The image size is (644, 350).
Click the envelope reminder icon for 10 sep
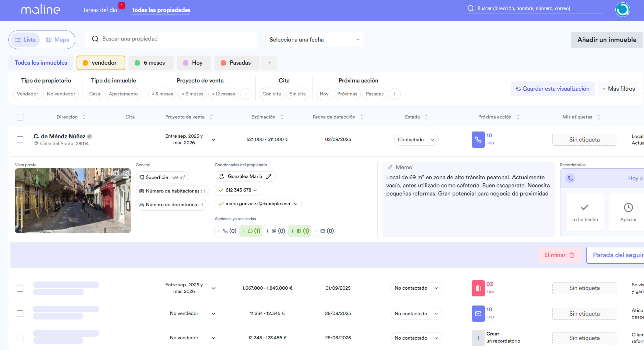(x=478, y=314)
